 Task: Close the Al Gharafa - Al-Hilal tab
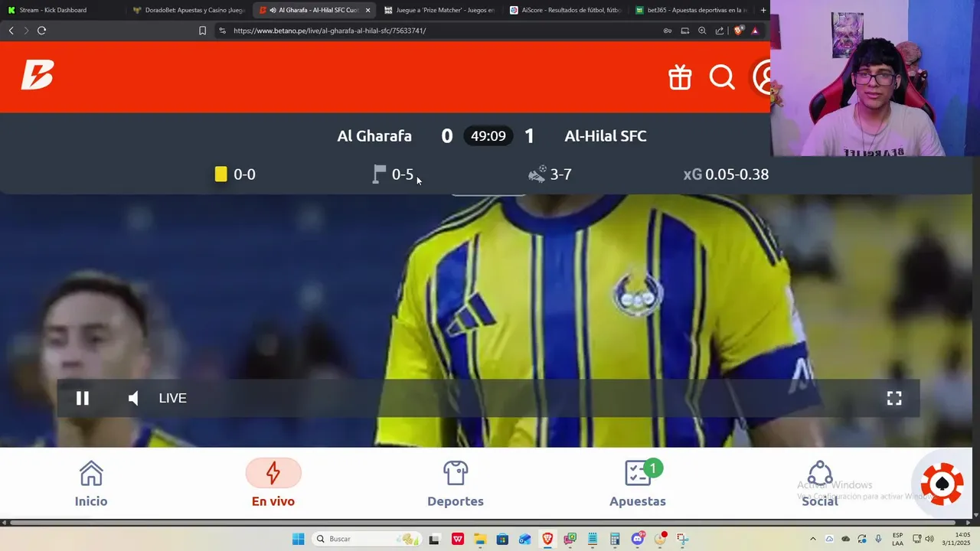[367, 10]
